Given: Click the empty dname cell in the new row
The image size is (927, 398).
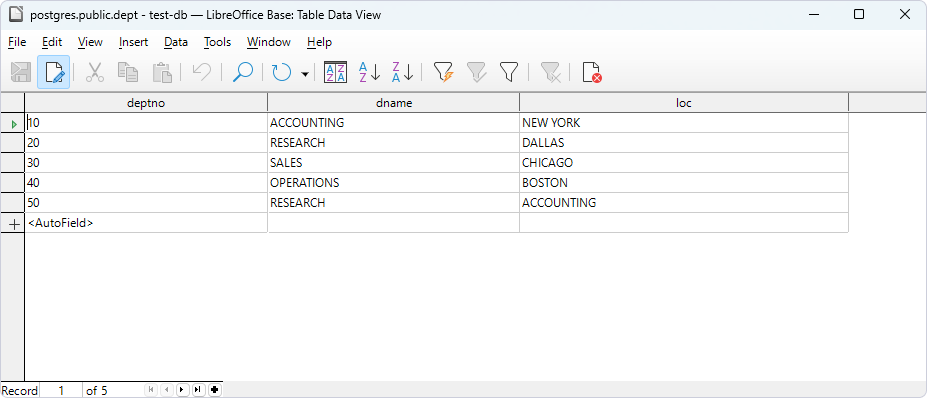Looking at the screenshot, I should pos(394,223).
